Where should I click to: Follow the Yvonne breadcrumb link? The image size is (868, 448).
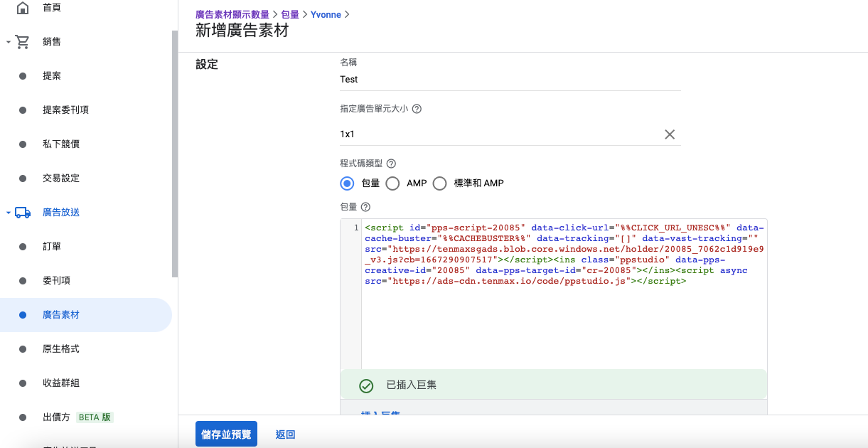pos(326,14)
